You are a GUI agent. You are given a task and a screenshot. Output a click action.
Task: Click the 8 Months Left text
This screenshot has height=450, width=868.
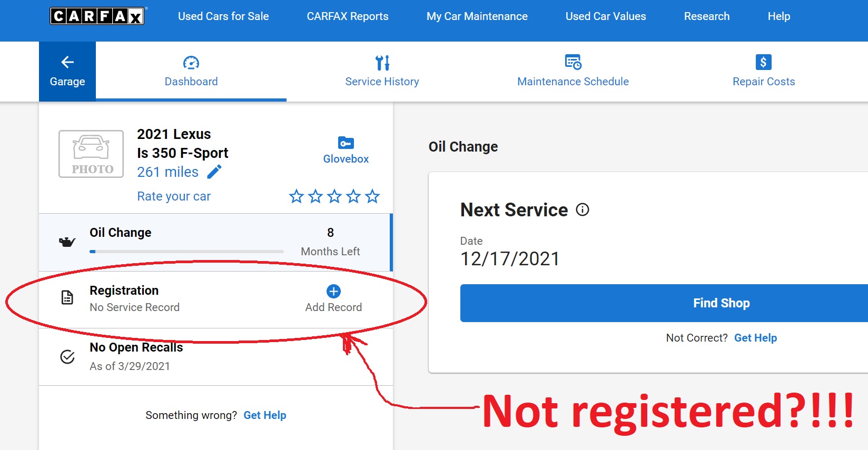330,242
